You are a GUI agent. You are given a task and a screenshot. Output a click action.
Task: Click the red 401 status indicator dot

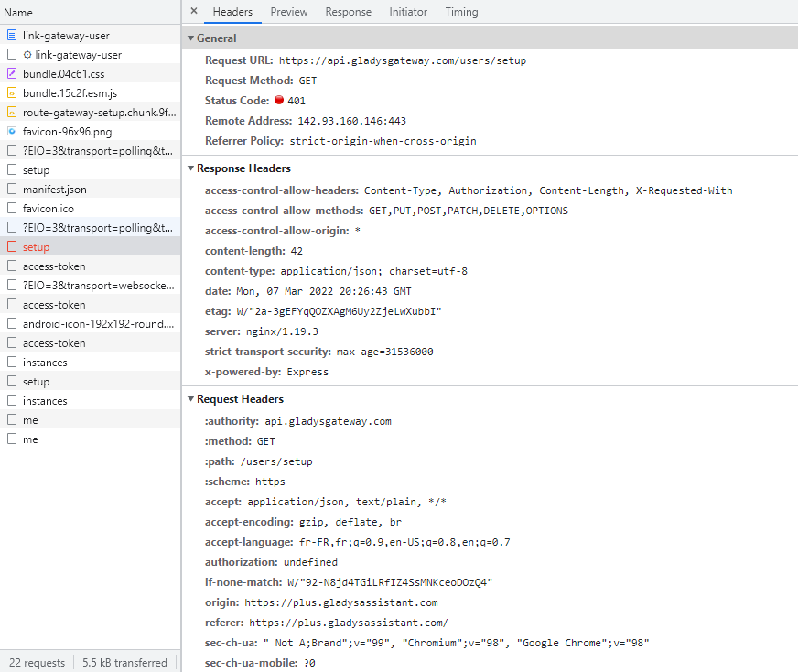279,100
